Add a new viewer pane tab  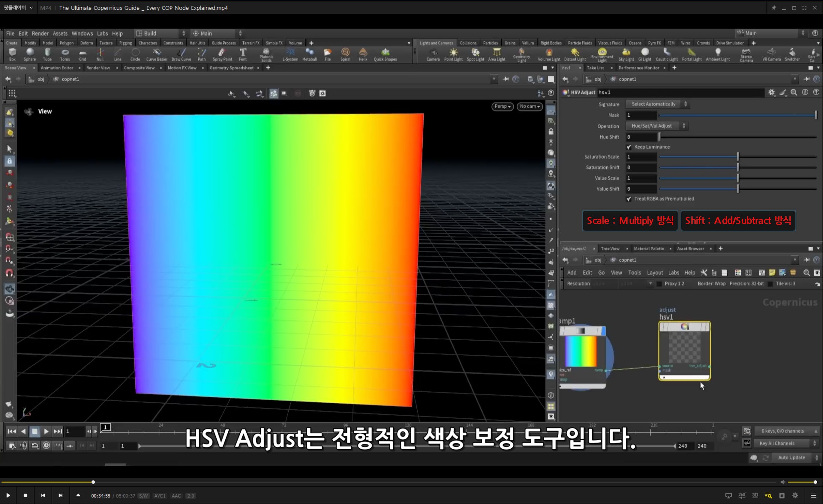tap(268, 68)
